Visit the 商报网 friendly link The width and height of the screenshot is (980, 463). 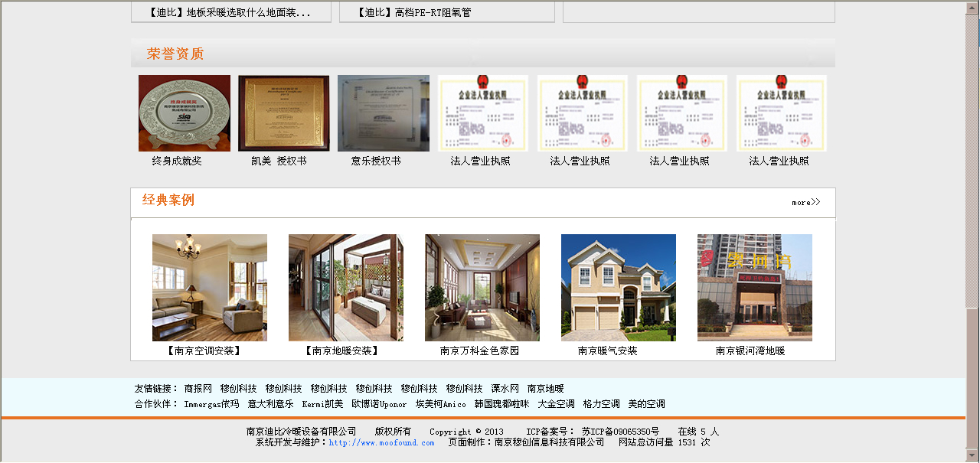198,389
